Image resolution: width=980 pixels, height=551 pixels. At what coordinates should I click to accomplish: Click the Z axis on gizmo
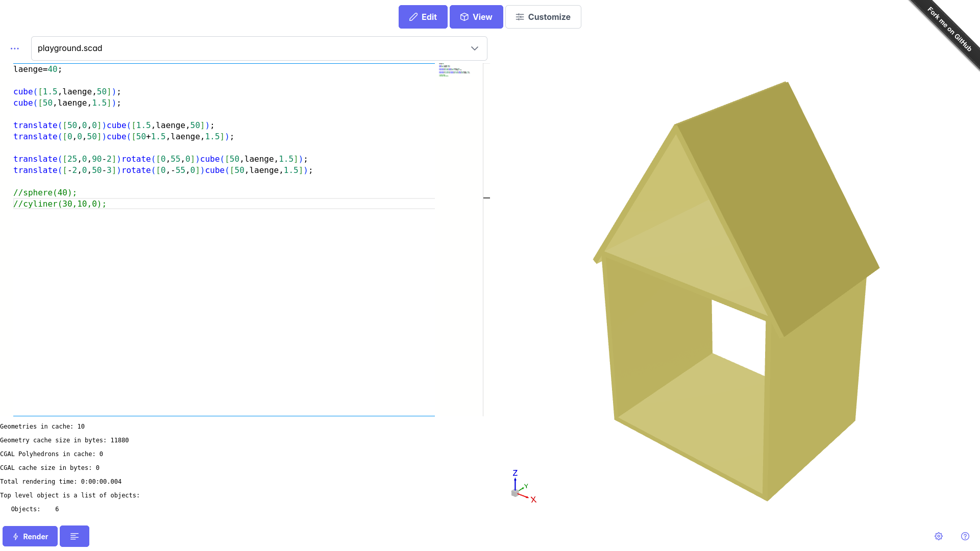tap(515, 473)
